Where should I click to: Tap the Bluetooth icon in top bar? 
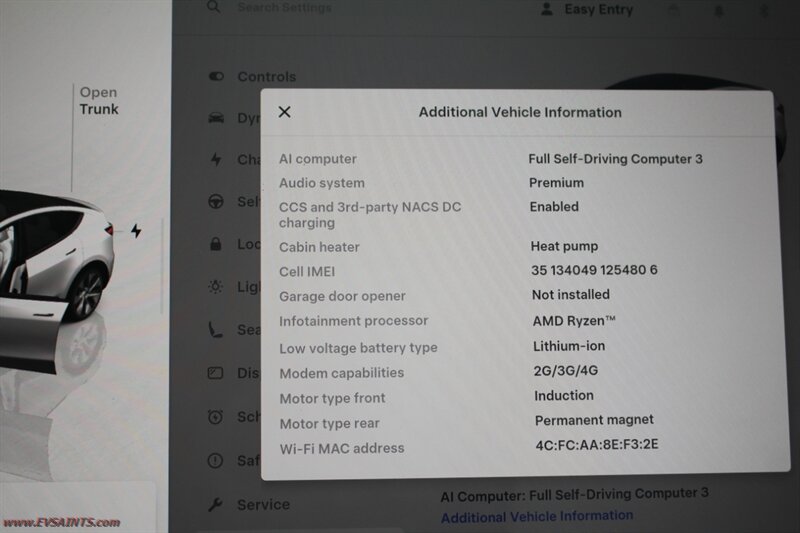[764, 11]
